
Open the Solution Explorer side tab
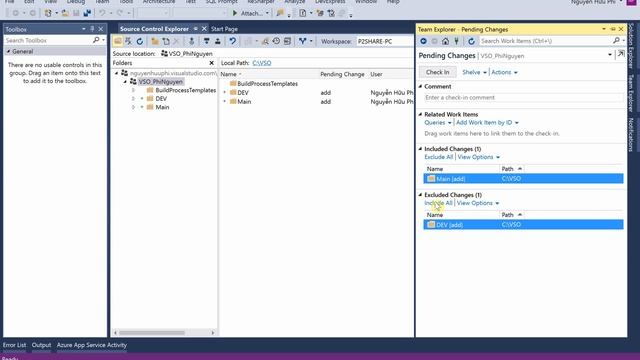click(631, 46)
